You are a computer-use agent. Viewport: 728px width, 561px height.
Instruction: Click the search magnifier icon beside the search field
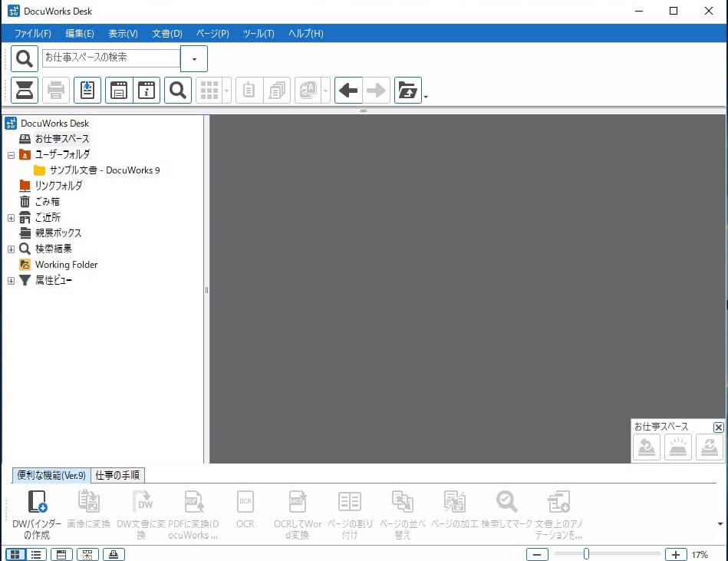pos(25,58)
